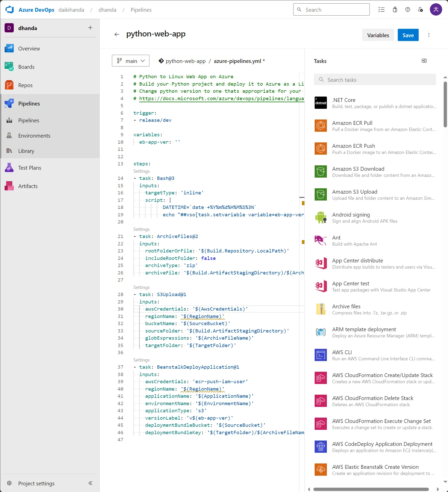This screenshot has width=448, height=492.
Task: Open the help question mark icon
Action: coord(408,10)
